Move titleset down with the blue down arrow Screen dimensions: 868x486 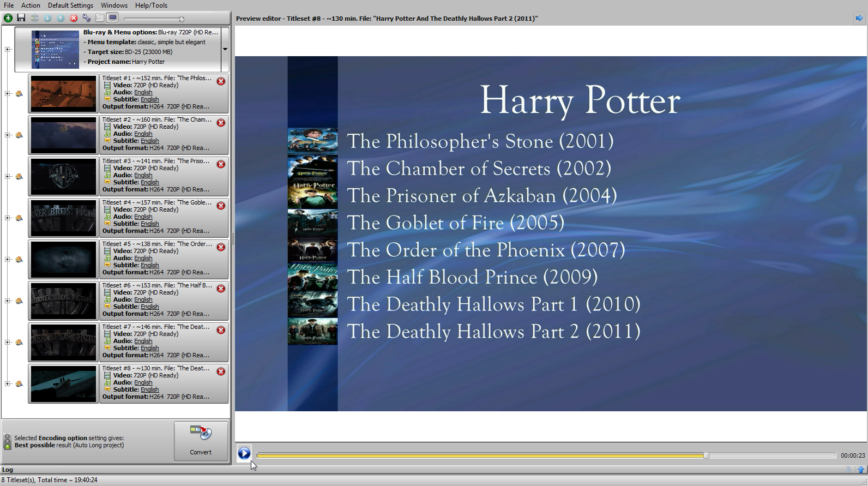(x=47, y=18)
